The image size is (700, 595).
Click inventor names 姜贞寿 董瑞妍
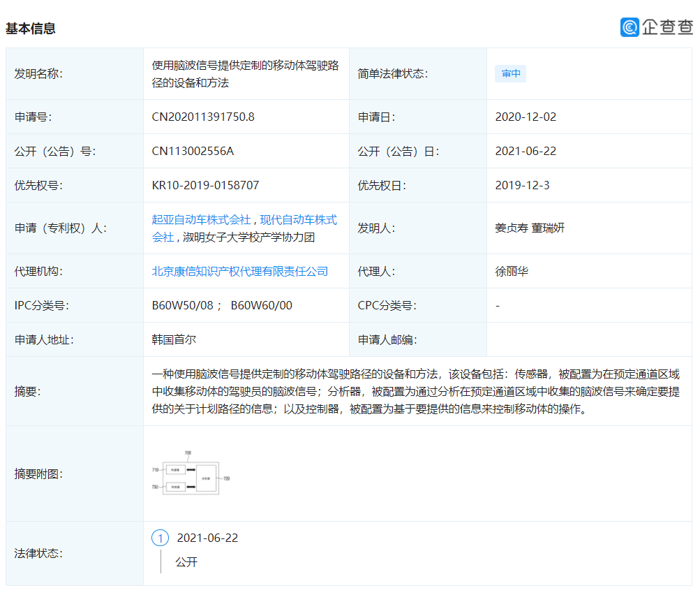(x=530, y=228)
